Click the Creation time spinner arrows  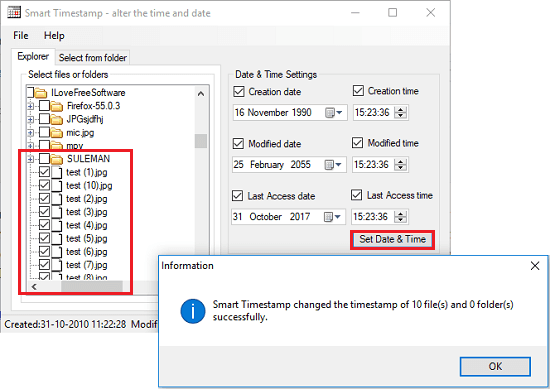(x=400, y=113)
